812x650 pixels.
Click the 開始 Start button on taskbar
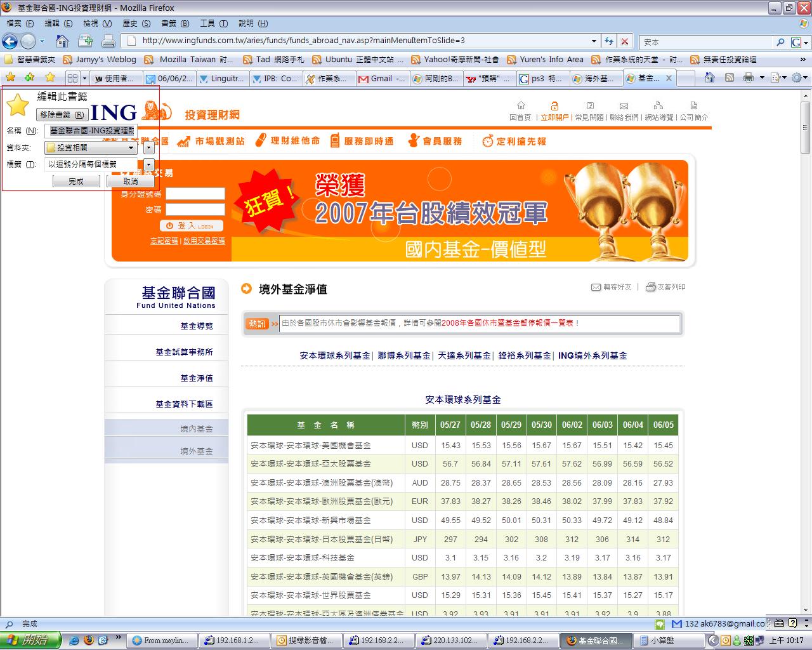coord(30,640)
